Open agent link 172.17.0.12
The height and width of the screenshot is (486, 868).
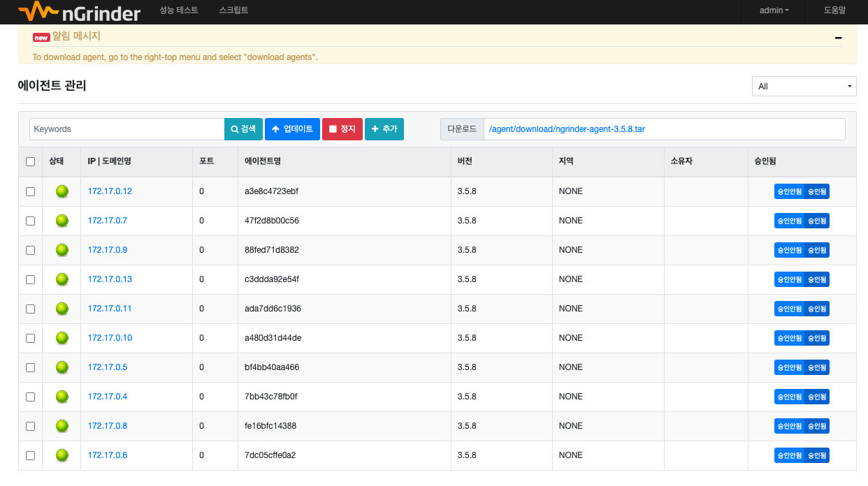(110, 191)
